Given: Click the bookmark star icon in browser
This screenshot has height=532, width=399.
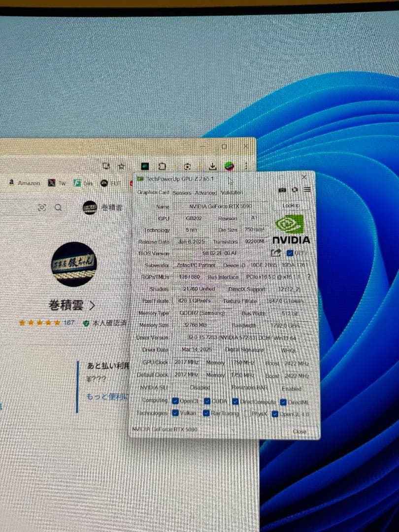Looking at the screenshot, I should coord(121,166).
